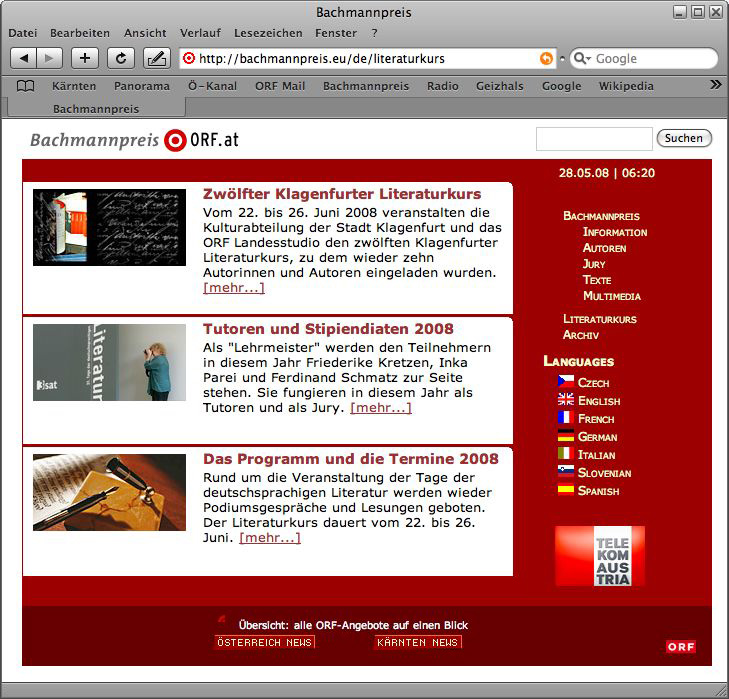Click the Suchen button
Viewport: 729px width, 699px height.
coord(684,138)
